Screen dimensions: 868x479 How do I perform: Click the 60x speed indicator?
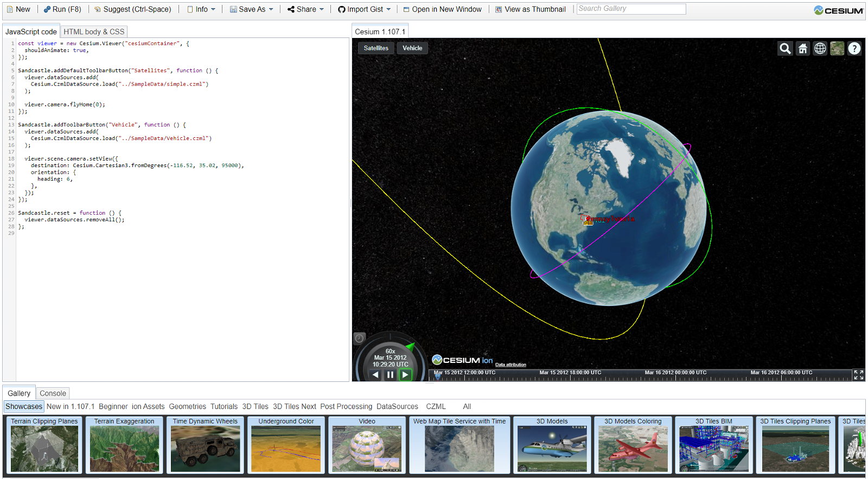click(390, 351)
